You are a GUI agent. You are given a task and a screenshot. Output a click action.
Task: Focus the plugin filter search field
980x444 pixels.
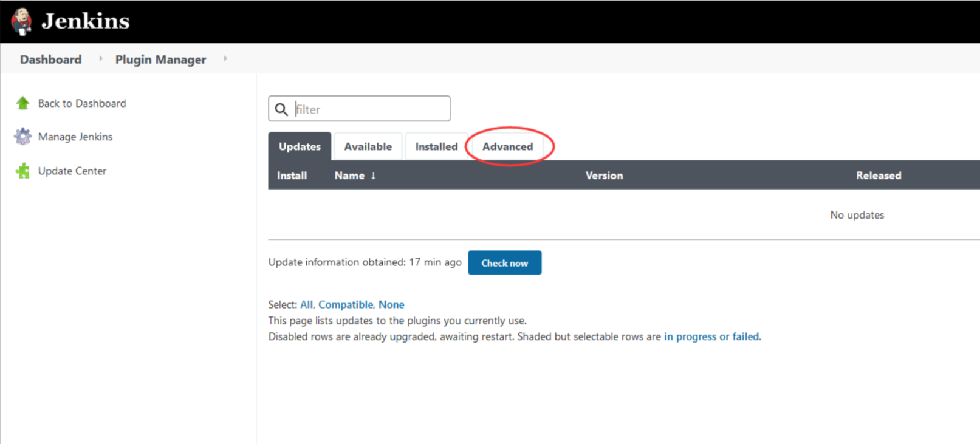pos(359,109)
